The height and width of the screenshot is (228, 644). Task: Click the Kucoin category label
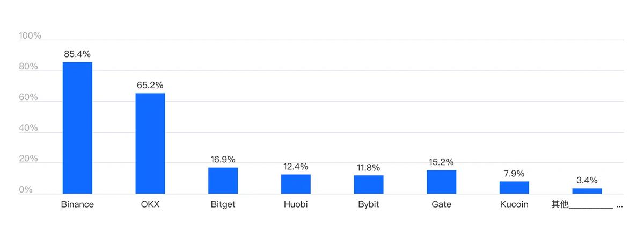pyautogui.click(x=514, y=204)
